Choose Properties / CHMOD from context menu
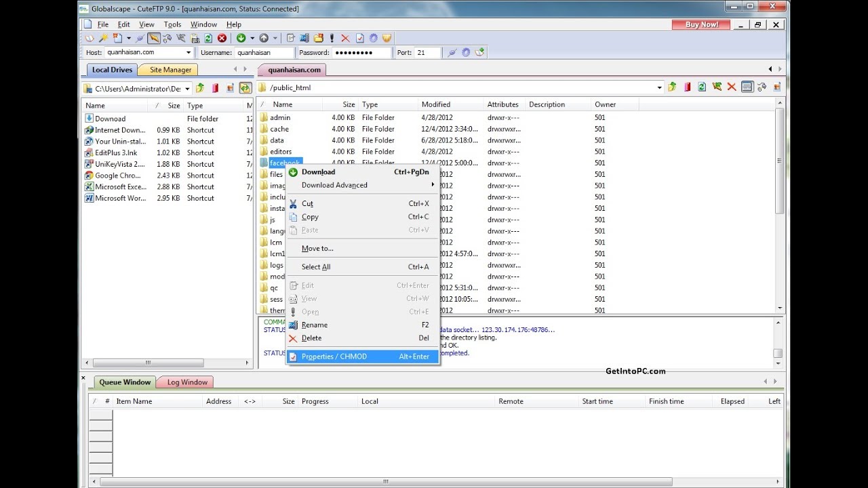Viewport: 868px width, 488px height. coord(363,357)
